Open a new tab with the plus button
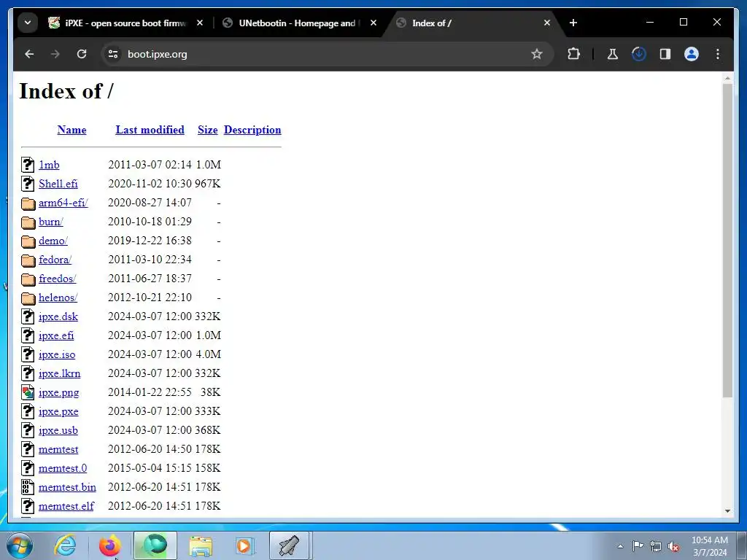This screenshot has width=747, height=560. tap(573, 23)
